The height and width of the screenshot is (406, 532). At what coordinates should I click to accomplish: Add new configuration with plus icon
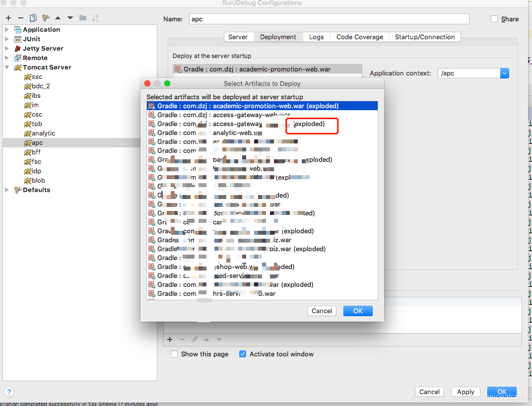coord(8,18)
